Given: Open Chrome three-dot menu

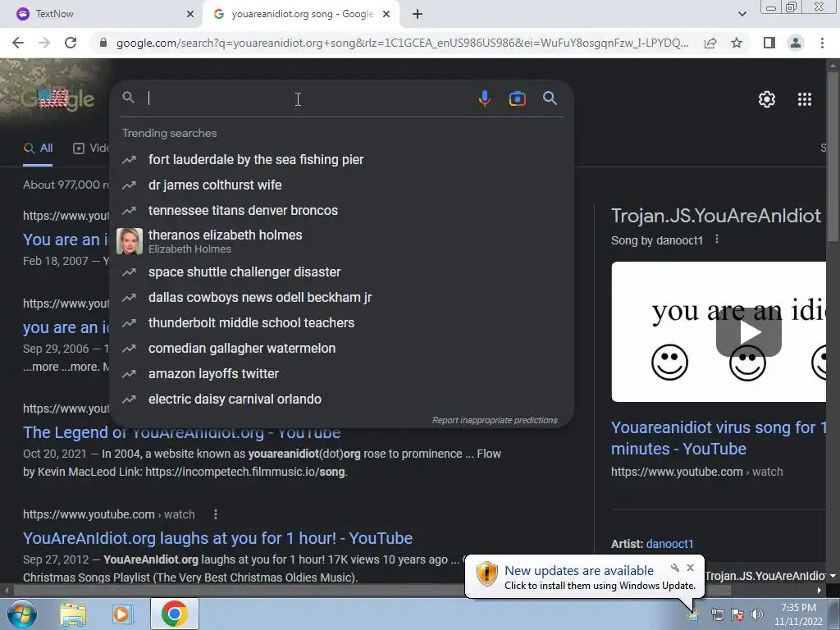Looking at the screenshot, I should 822,43.
